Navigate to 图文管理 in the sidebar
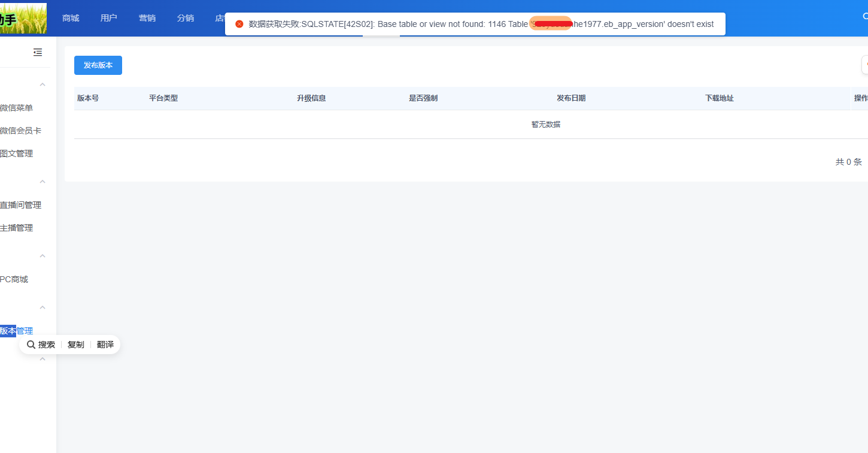The image size is (868, 453). click(17, 153)
